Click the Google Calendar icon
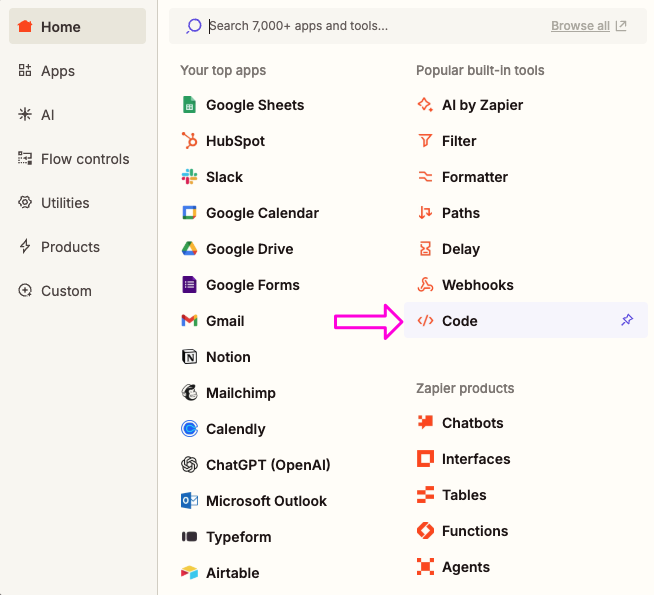Image resolution: width=654 pixels, height=595 pixels. coord(189,213)
